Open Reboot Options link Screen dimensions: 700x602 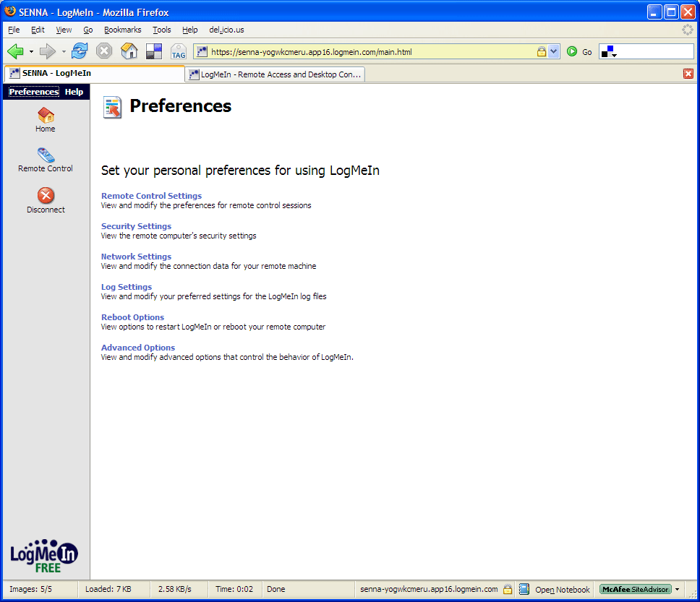point(132,317)
